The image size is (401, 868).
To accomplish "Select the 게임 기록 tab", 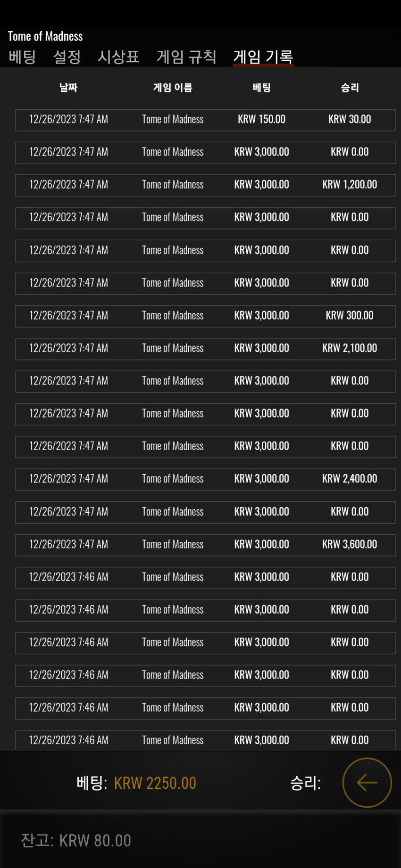I will (x=263, y=57).
